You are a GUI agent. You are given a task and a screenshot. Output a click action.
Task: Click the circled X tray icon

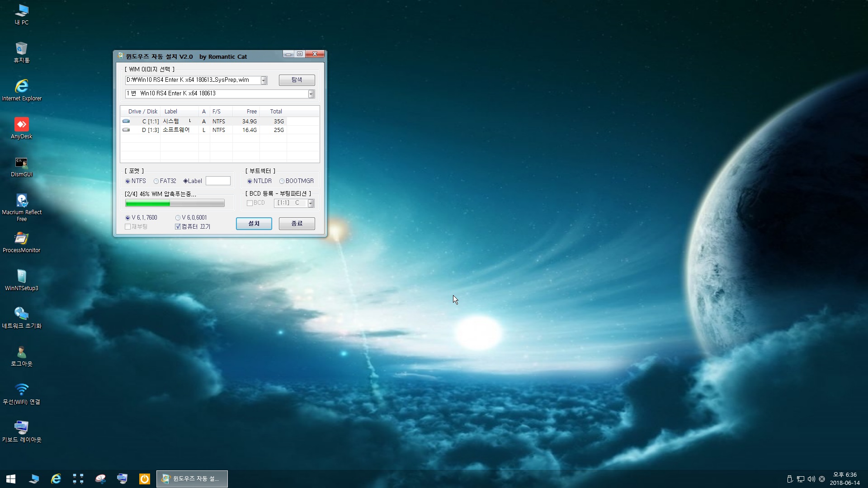[822, 479]
